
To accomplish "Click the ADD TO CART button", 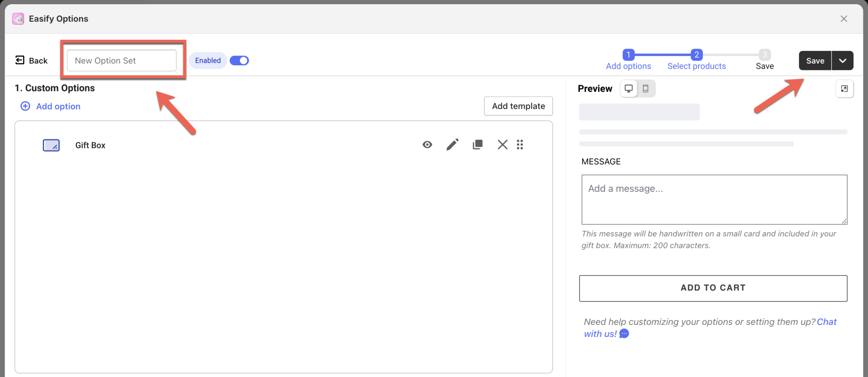I will 713,288.
